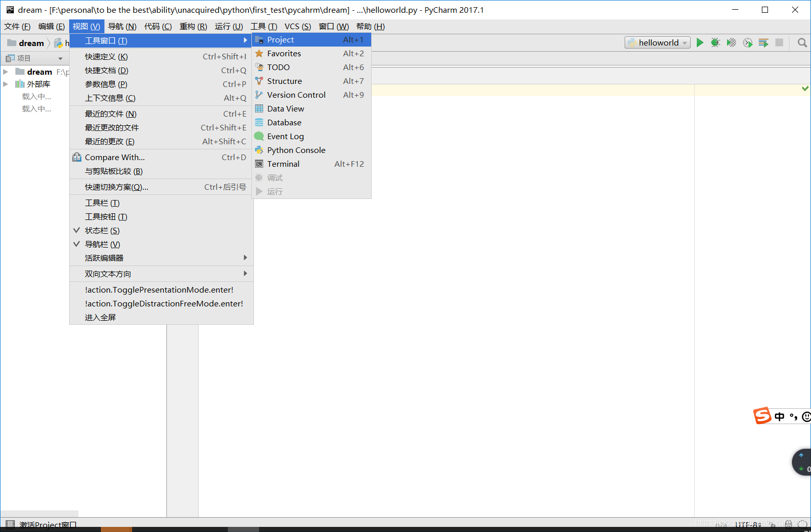
Task: Open the VCS (S) menu
Action: (x=298, y=27)
